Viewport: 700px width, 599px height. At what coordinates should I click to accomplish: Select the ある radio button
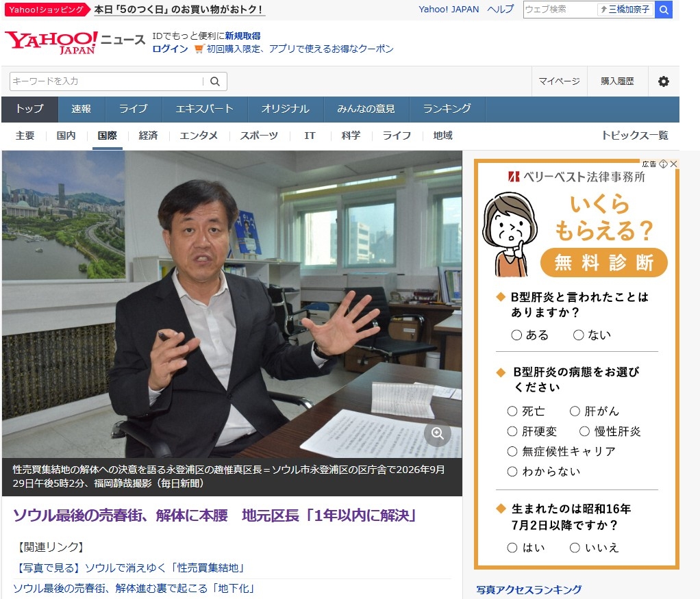(516, 335)
